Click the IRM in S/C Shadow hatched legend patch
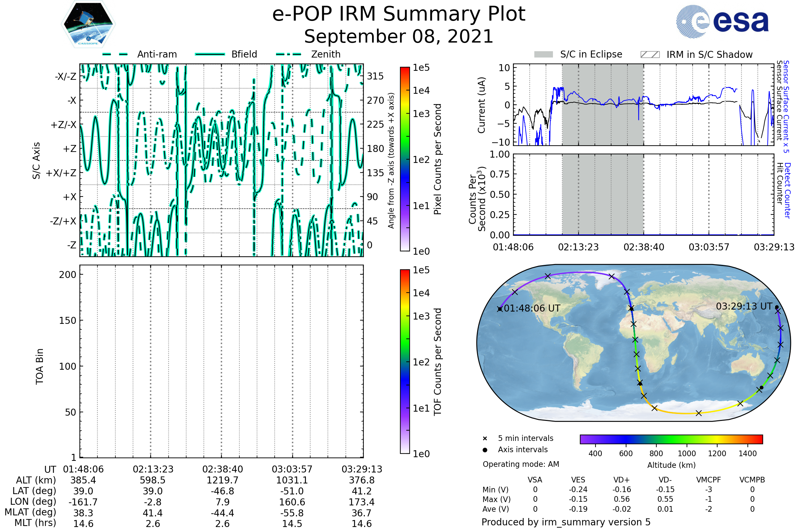The height and width of the screenshot is (532, 798). (x=650, y=55)
